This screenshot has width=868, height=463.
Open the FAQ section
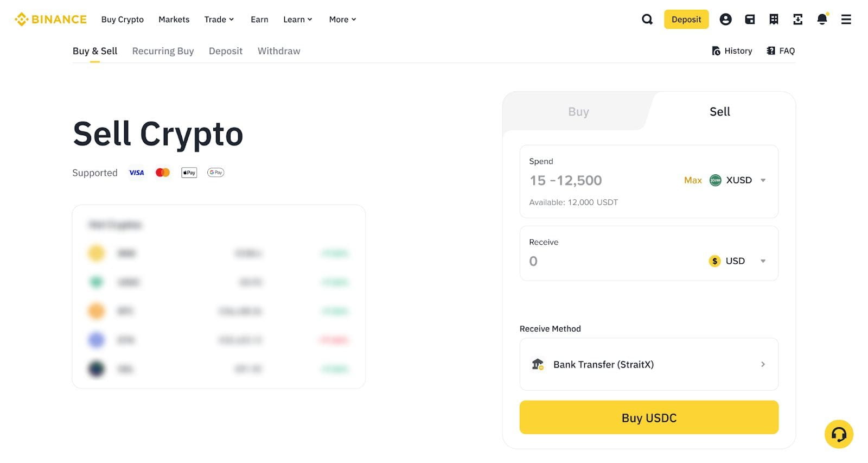coord(780,50)
